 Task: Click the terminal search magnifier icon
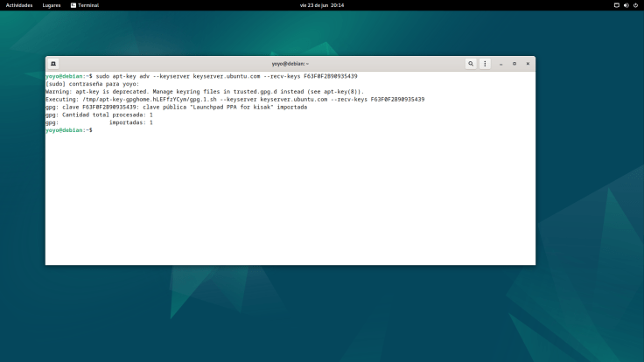(x=471, y=64)
